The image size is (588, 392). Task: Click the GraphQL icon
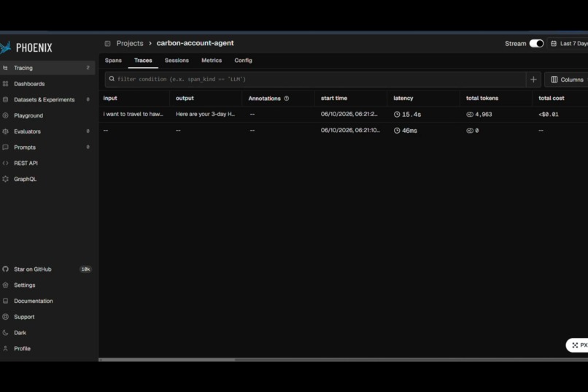point(5,179)
